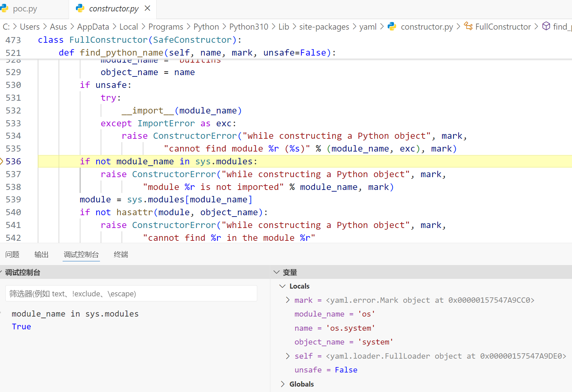This screenshot has width=572, height=392.
Task: Select the 调试控制台 panel tab
Action: click(x=81, y=255)
